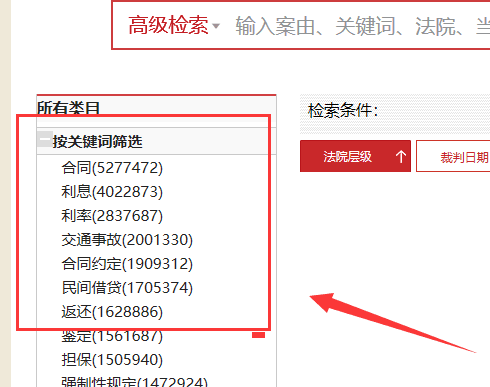Sort results by 裁判日期 button
Image resolution: width=490 pixels, height=387 pixels.
(x=453, y=156)
